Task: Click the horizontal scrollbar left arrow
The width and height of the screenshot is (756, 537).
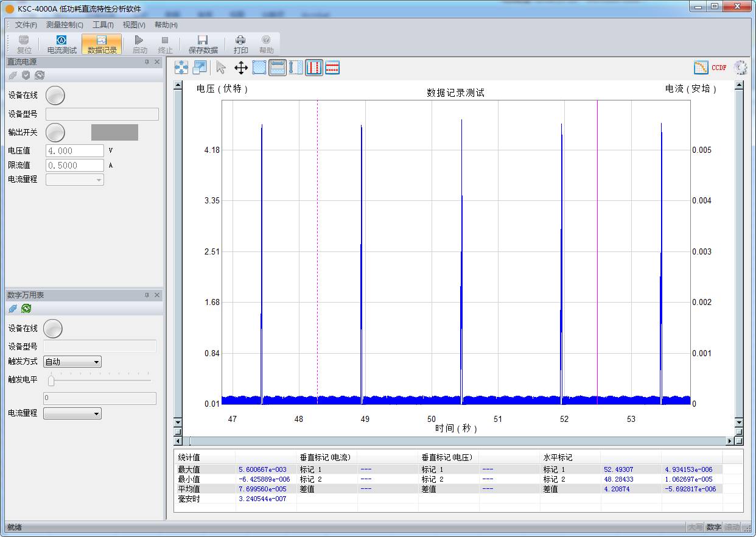Action: [178, 441]
